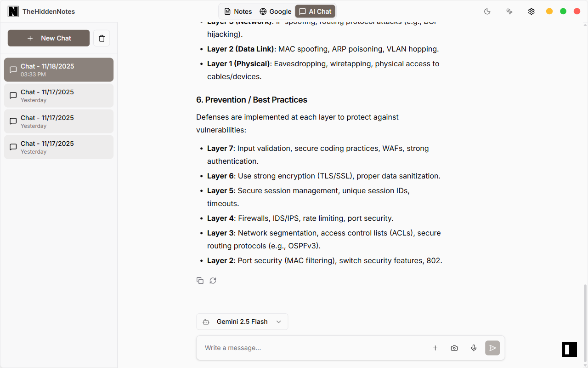Toggle dark mode with the moon icon
Screen dimensions: 588x368
[x=487, y=11]
